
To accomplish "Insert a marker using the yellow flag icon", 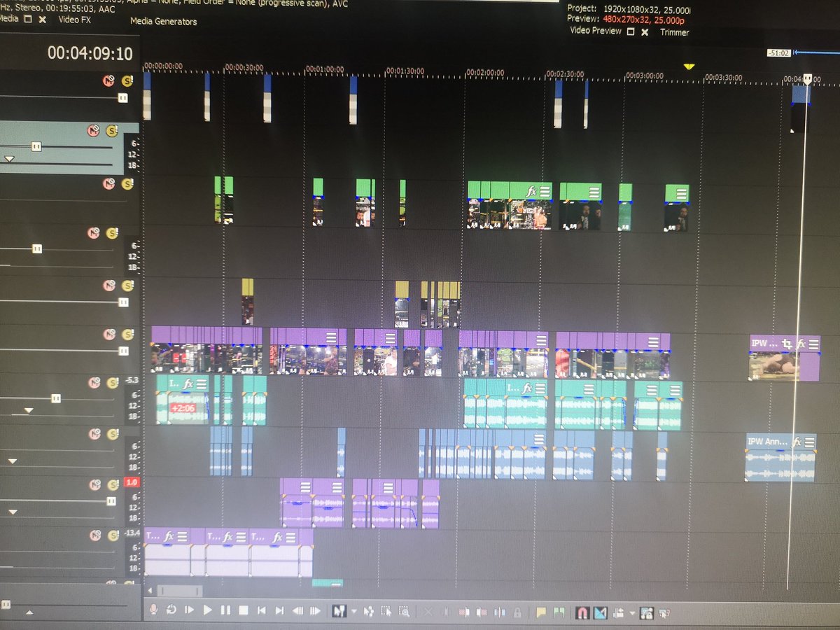I will click(x=541, y=611).
